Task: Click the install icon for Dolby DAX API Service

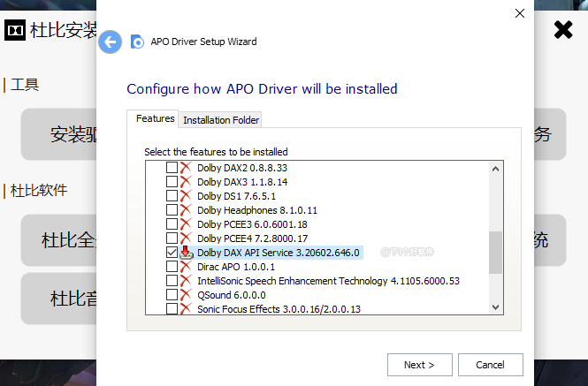Action: 186,253
